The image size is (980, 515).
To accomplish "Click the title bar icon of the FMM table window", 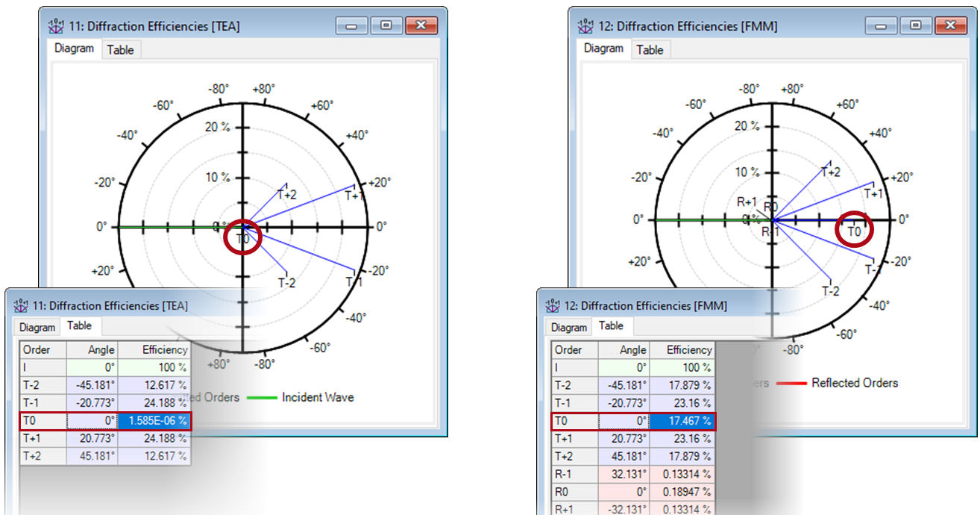I will [x=551, y=305].
